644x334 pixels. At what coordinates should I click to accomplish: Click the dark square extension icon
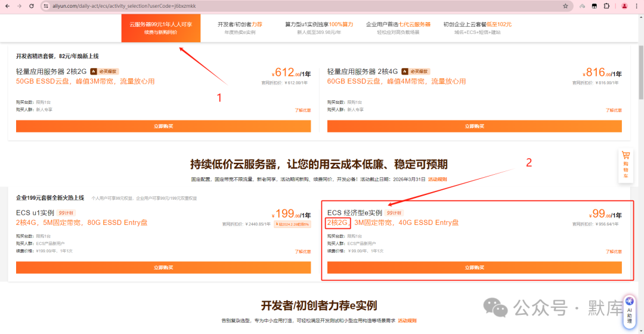[595, 6]
